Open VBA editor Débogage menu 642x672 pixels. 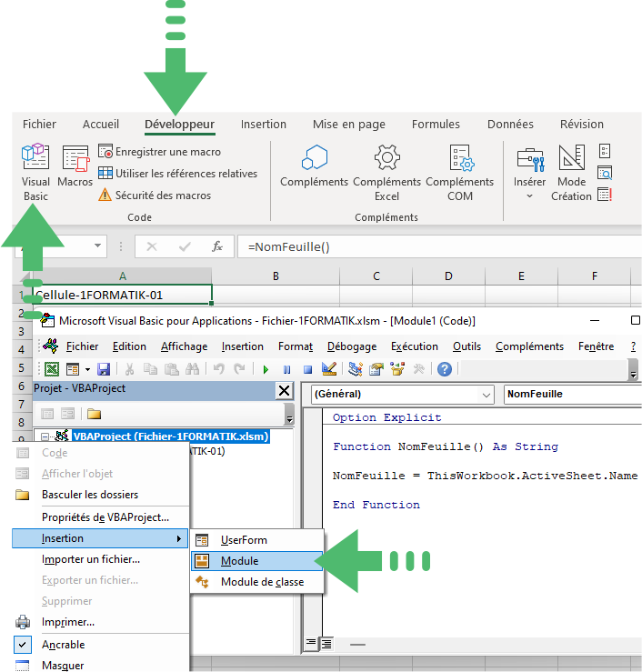(x=352, y=346)
